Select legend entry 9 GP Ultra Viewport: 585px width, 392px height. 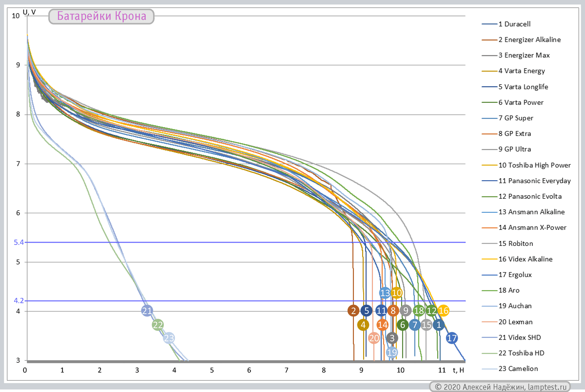[x=507, y=149]
